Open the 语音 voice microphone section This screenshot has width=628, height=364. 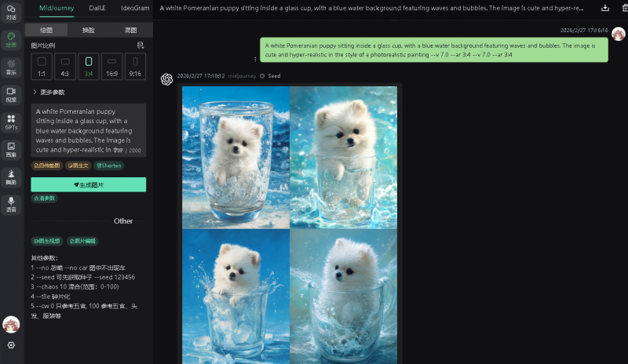[x=11, y=205]
